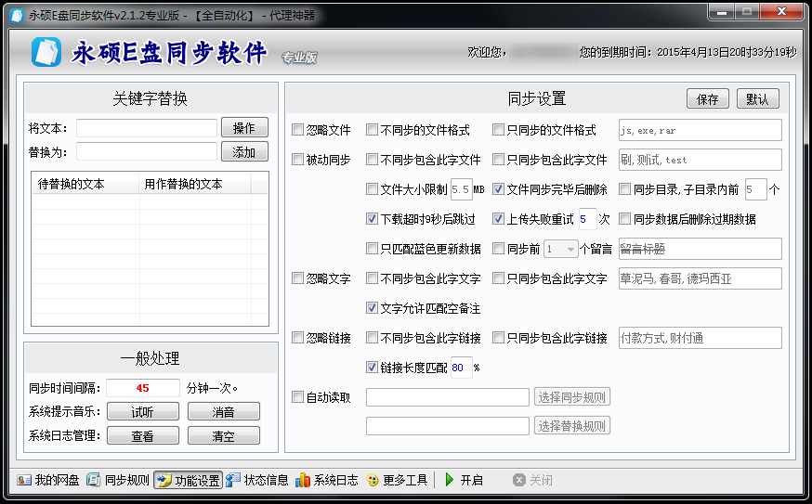Open 系统日志 from the toolbar
812x504 pixels.
tap(327, 480)
